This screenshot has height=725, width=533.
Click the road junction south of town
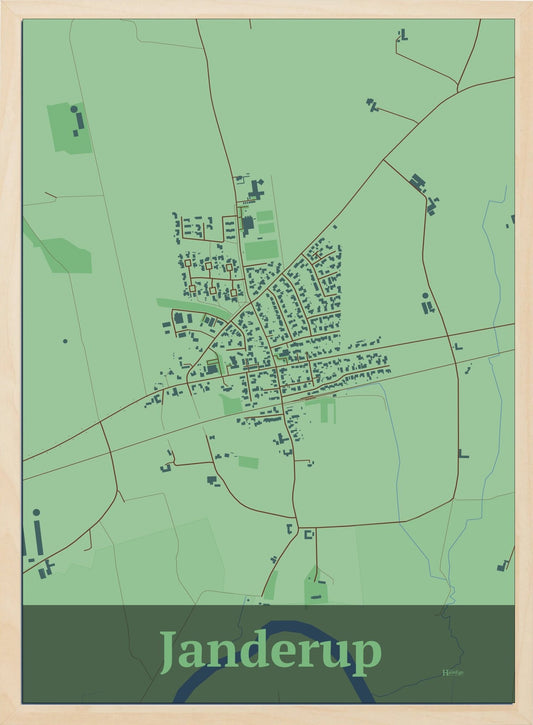[x=298, y=527]
